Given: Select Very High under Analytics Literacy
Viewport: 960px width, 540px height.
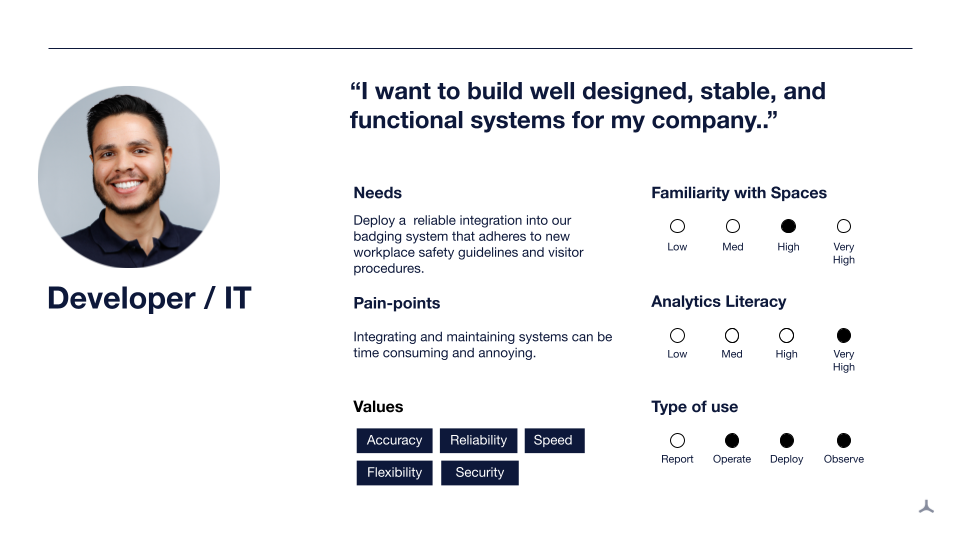Looking at the screenshot, I should tap(844, 336).
